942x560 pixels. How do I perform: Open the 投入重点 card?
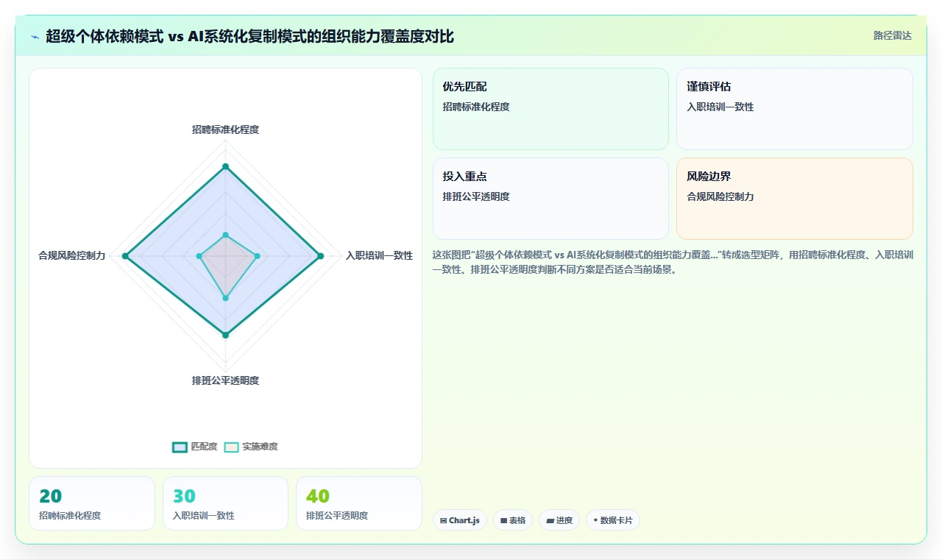(550, 199)
